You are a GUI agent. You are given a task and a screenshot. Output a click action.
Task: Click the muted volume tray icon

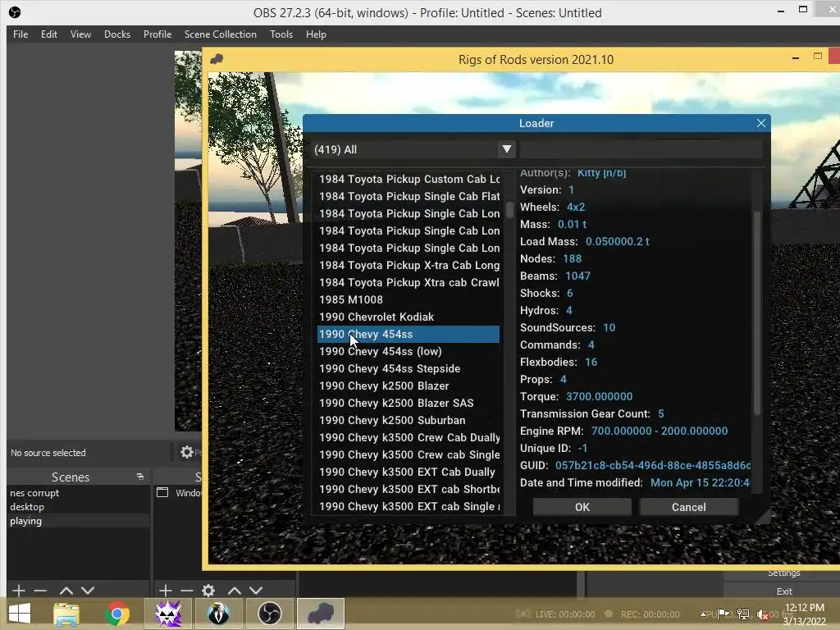tap(764, 614)
